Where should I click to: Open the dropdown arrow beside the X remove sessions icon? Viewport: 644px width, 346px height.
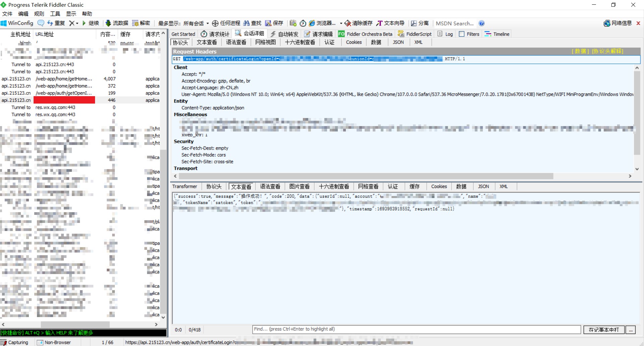tap(77, 24)
